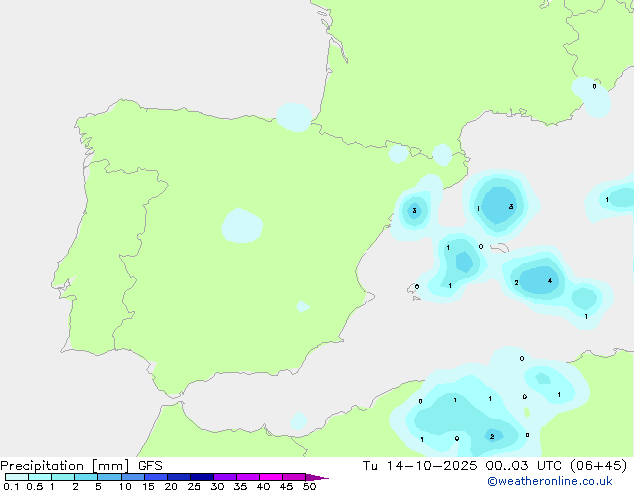634x490 pixels.
Task: Click the '35' legend scale label
Action: 240,486
